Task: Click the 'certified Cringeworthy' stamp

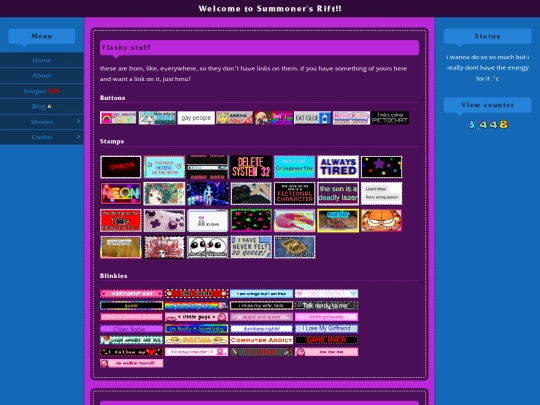Action: [294, 167]
